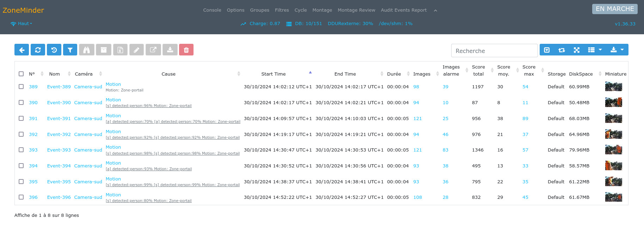The width and height of the screenshot is (644, 237).
Task: Sort by N° column arrows
Action: pyautogui.click(x=42, y=74)
